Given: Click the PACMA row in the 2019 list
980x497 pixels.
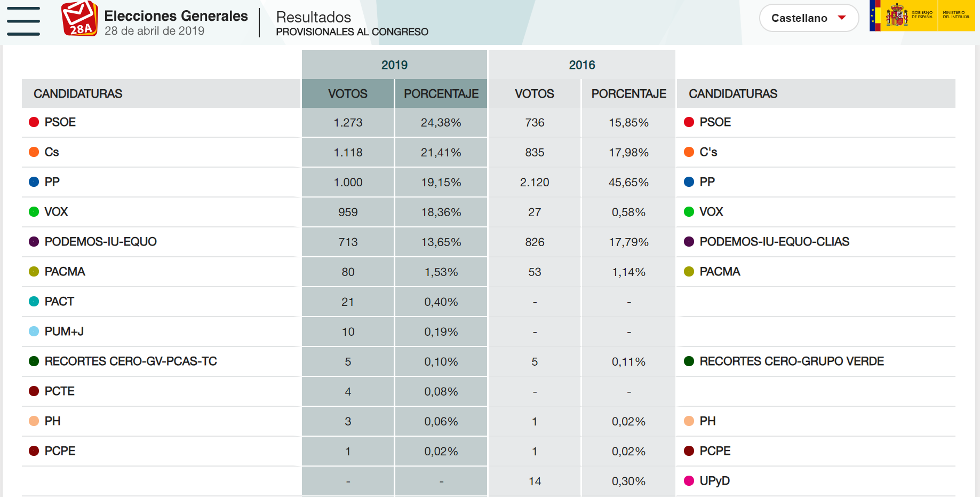Looking at the screenshot, I should coord(65,272).
